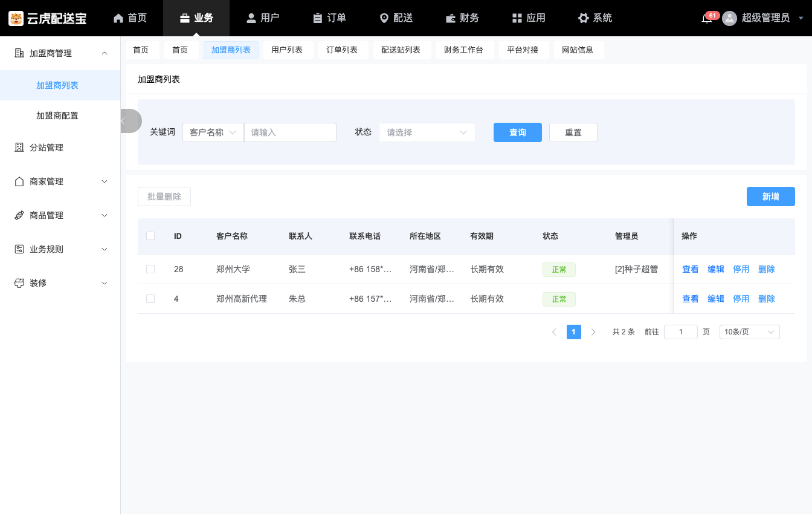
Task: Switch to the 配送站列表 page tab
Action: pyautogui.click(x=401, y=50)
